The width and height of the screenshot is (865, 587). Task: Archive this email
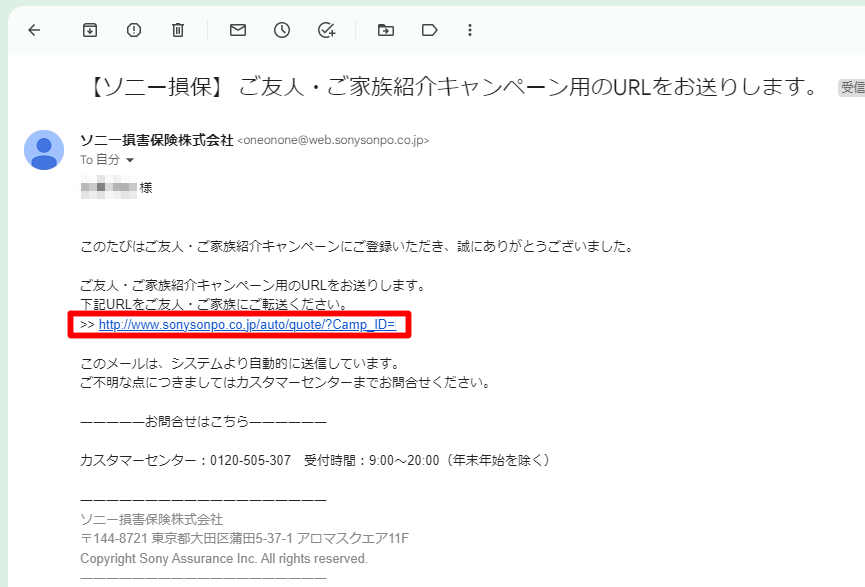(90, 30)
